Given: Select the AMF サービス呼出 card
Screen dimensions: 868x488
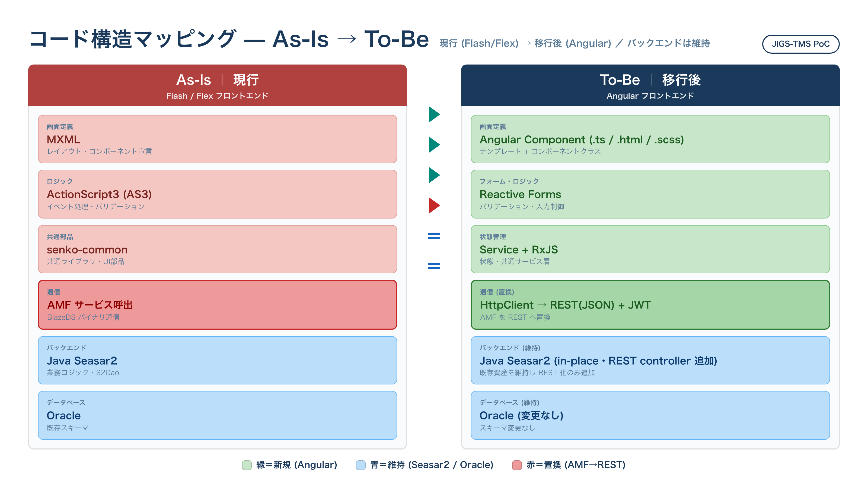Looking at the screenshot, I should pos(217,305).
